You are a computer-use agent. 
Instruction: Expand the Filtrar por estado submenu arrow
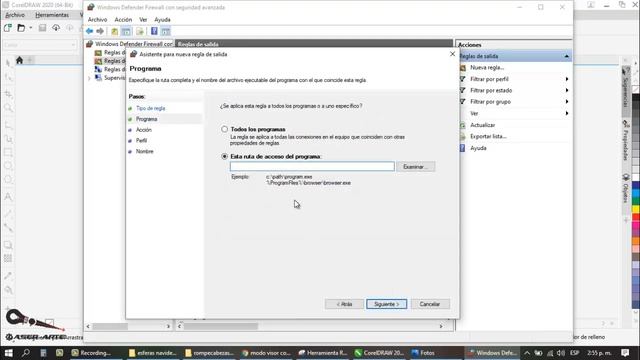[567, 90]
